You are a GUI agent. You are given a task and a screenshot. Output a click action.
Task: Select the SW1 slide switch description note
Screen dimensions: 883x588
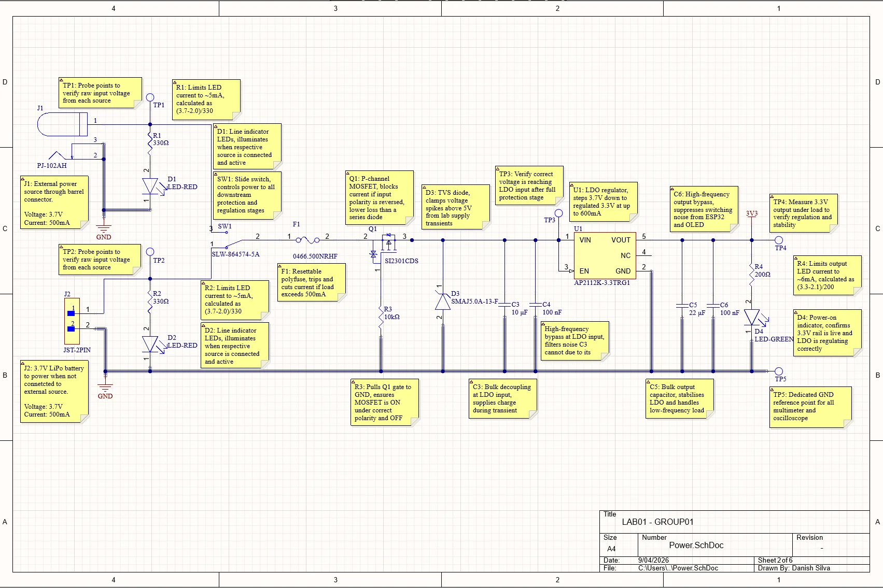point(247,195)
